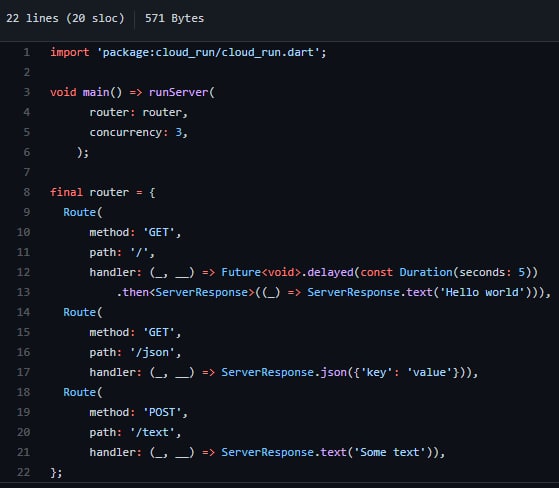Viewport: 559px width, 488px height.
Task: Click line number 22 in gutter
Action: pos(24,472)
